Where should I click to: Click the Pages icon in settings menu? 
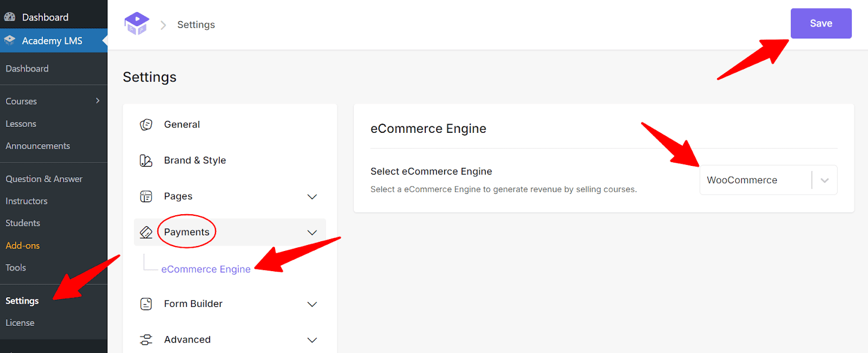[146, 196]
